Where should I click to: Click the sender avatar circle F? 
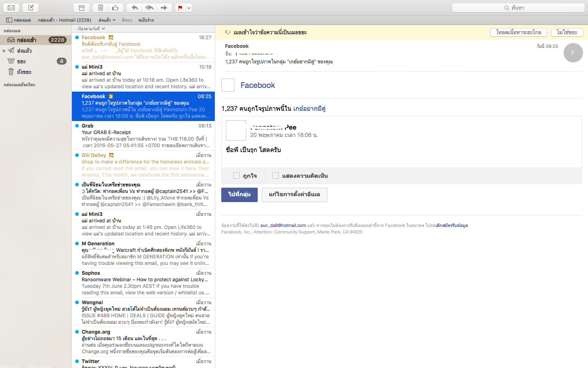click(573, 53)
